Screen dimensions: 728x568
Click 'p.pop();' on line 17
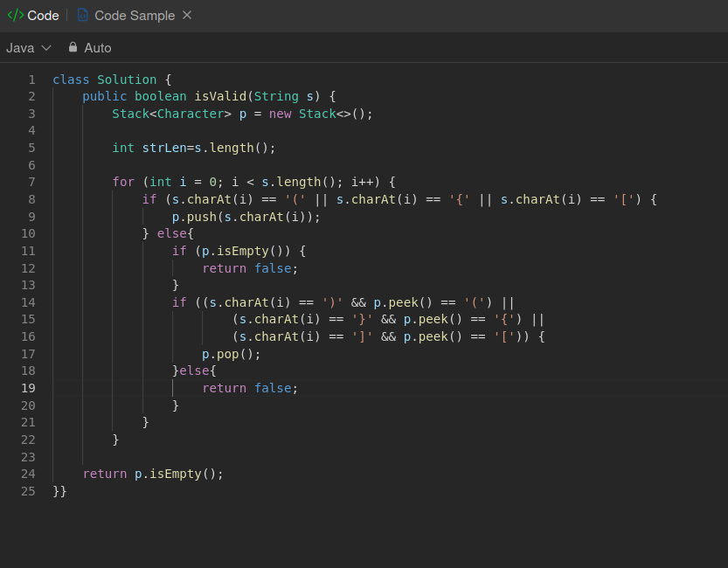(x=232, y=354)
